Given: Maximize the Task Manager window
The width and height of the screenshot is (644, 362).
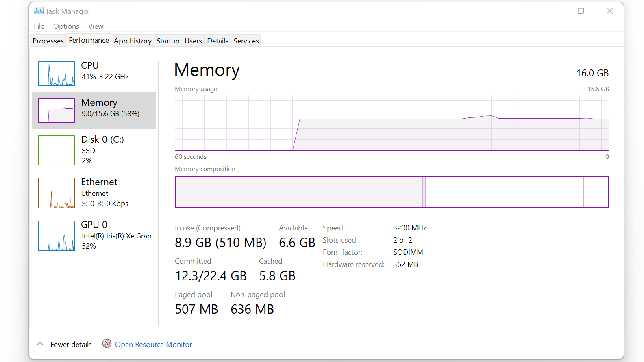Looking at the screenshot, I should coord(581,11).
